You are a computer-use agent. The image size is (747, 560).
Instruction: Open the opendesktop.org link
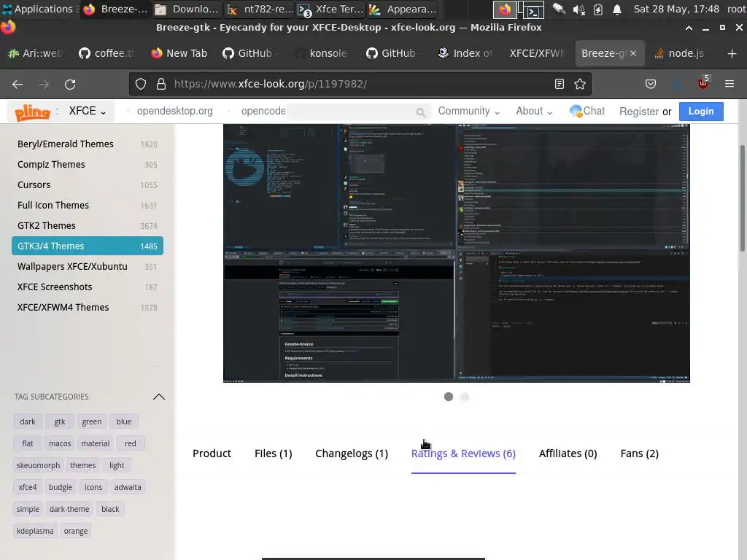(175, 111)
